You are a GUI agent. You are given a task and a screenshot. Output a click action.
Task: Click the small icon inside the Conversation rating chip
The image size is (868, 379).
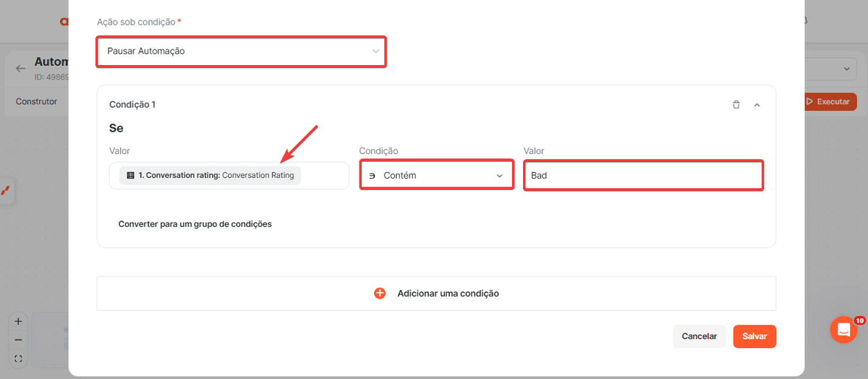(x=130, y=175)
